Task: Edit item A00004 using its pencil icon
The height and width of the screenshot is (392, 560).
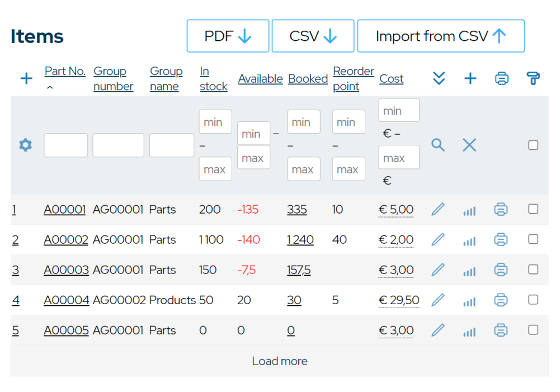Action: pos(438,300)
